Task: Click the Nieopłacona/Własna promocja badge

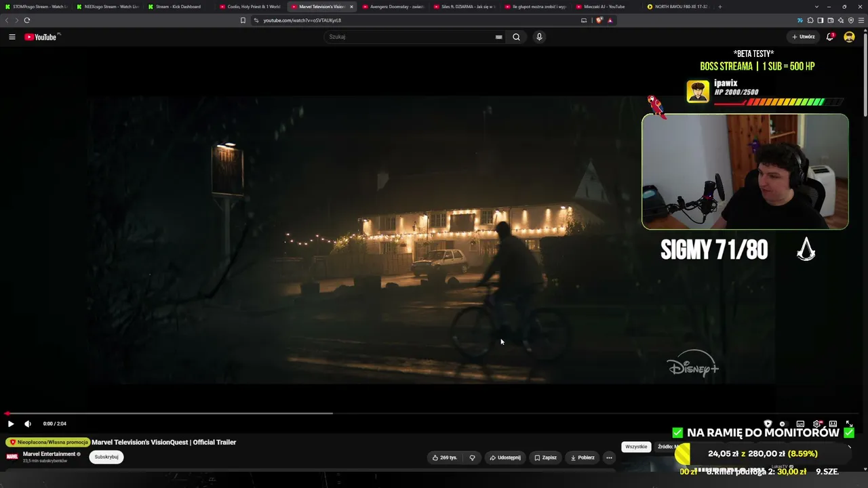Action: (47, 442)
